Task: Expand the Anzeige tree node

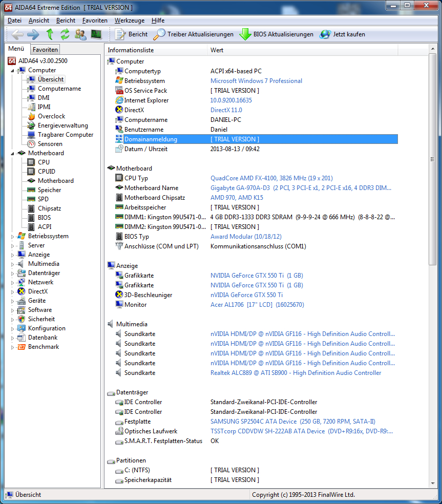Action: [12, 255]
